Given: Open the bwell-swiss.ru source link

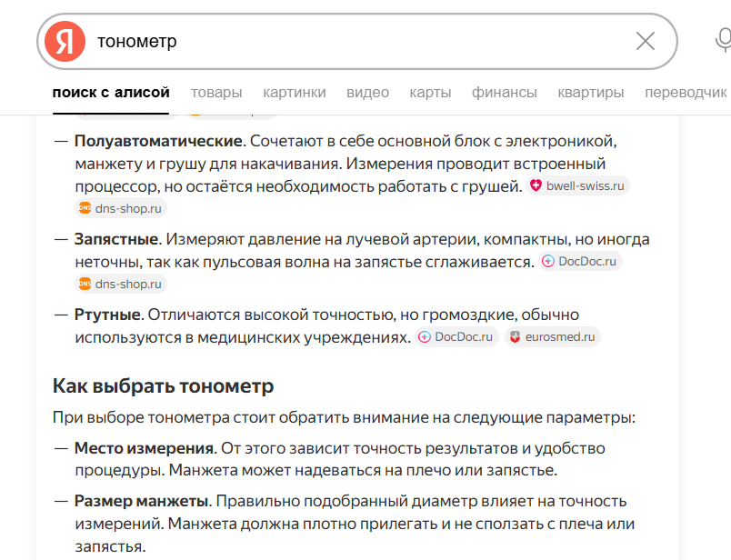Looking at the screenshot, I should [x=578, y=185].
